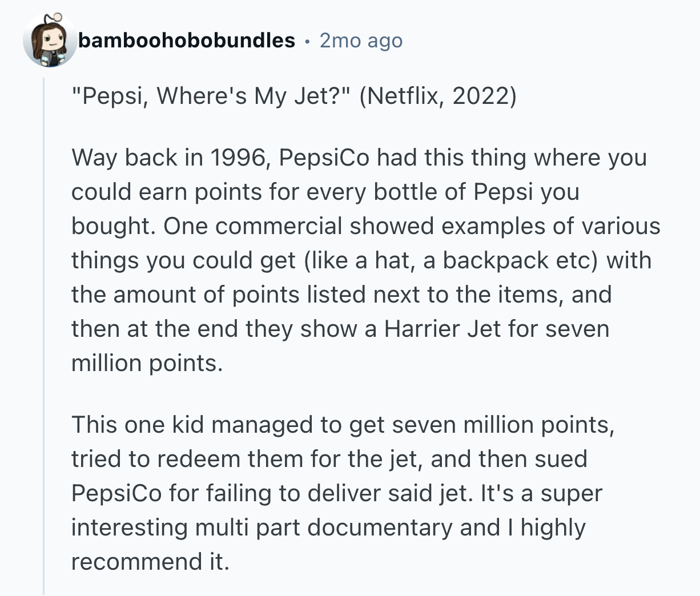Click the phrase "multi part documentary"
The image size is (700, 596).
[324, 527]
